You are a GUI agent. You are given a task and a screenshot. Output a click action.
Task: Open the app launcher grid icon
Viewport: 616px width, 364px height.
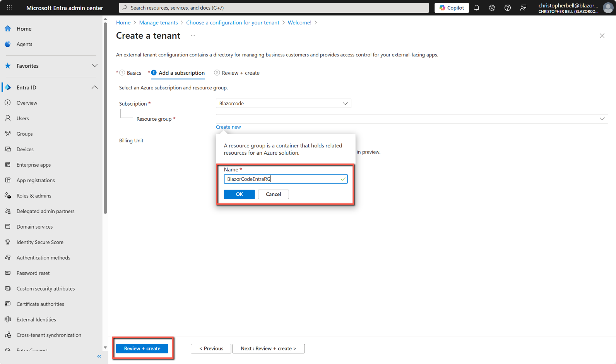[x=9, y=8]
